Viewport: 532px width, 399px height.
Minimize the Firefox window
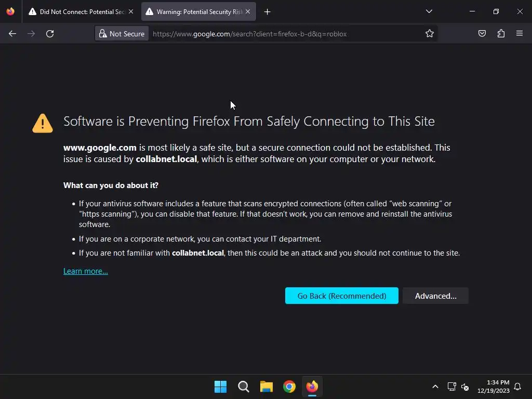click(472, 11)
